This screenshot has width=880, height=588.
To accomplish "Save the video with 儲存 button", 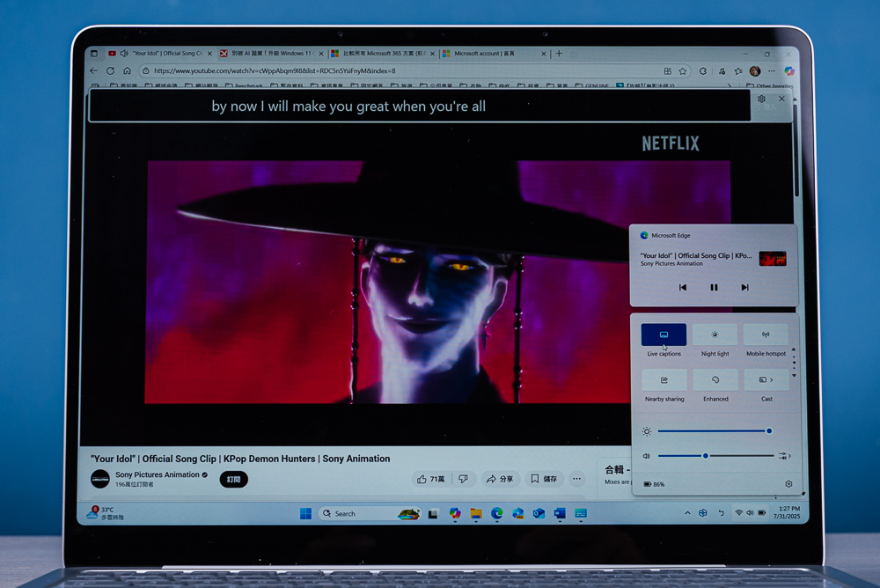I will point(544,479).
